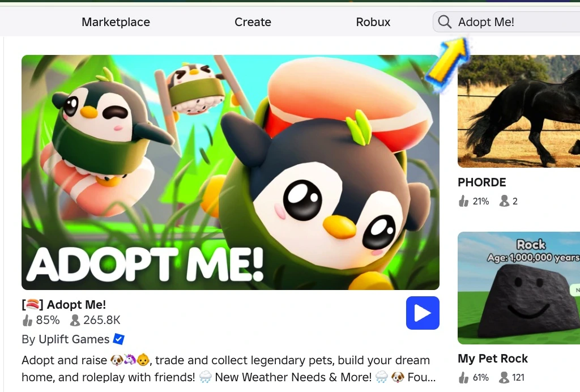The height and width of the screenshot is (392, 580).
Task: Click the magnifier search icon
Action: tap(444, 22)
